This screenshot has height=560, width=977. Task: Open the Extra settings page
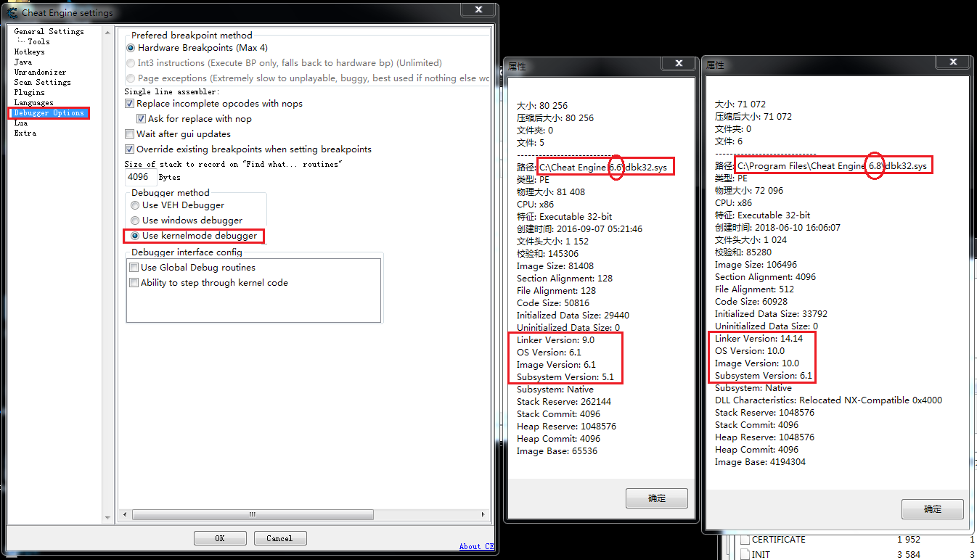[25, 133]
